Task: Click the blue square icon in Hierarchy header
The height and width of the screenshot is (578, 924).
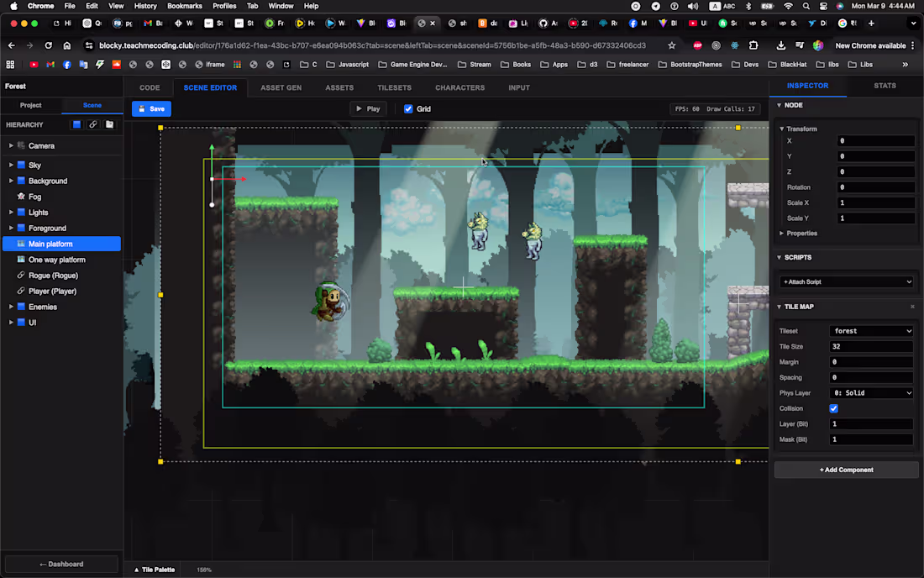Action: pos(76,124)
